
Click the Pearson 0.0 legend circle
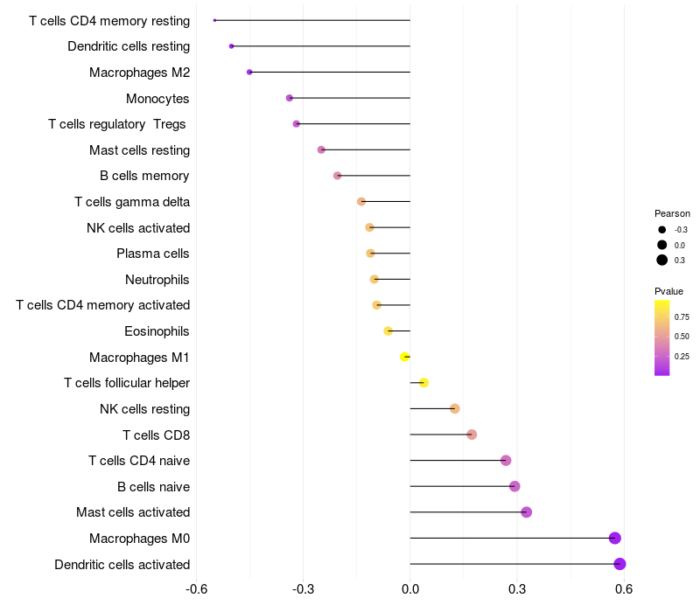click(x=661, y=245)
